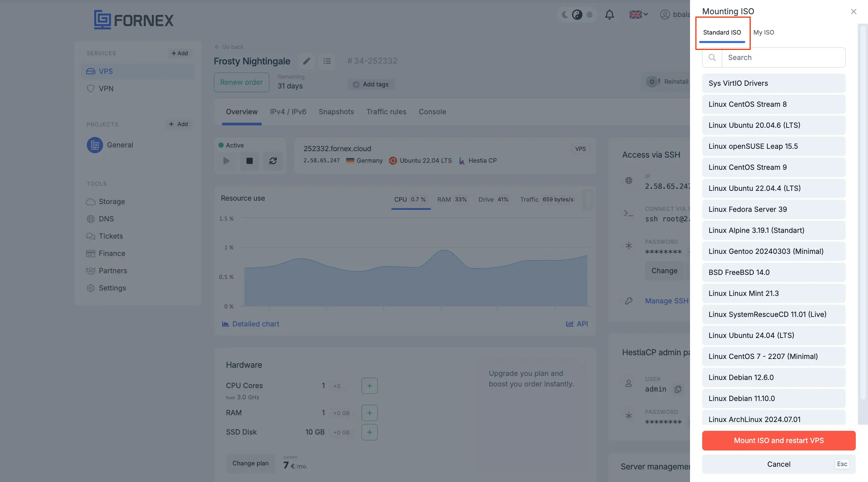Open Partners
868x482 pixels.
click(106, 271)
